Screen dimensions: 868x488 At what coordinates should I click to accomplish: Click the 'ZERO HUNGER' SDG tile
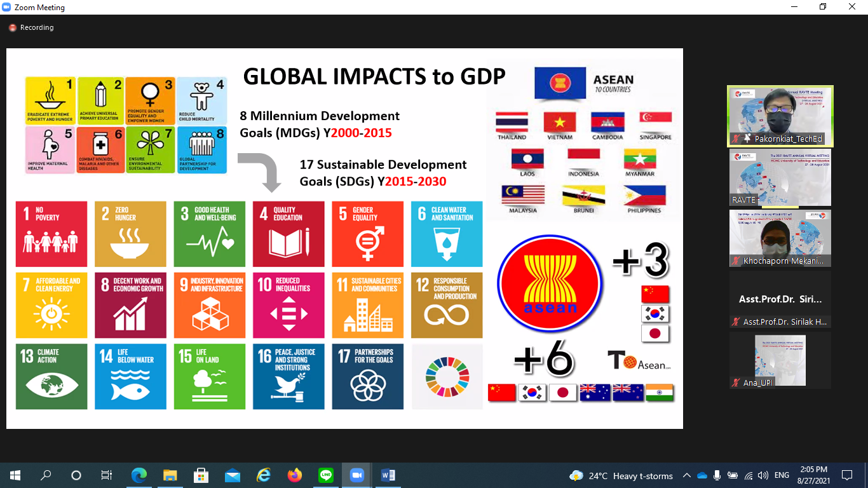tap(130, 234)
